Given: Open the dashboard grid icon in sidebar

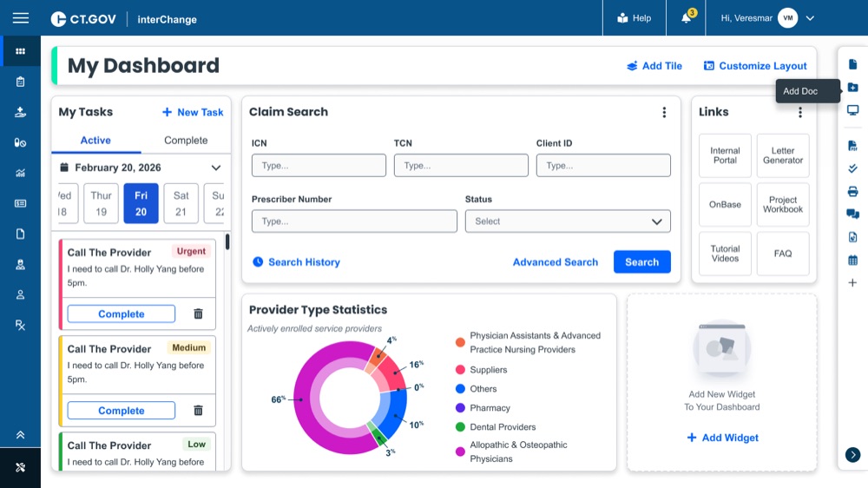Looking at the screenshot, I should [21, 51].
